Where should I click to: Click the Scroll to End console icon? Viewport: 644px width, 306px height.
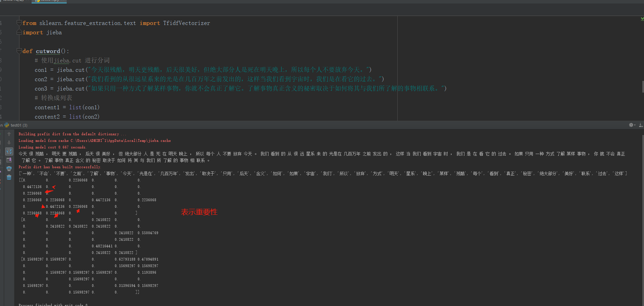pyautogui.click(x=9, y=160)
